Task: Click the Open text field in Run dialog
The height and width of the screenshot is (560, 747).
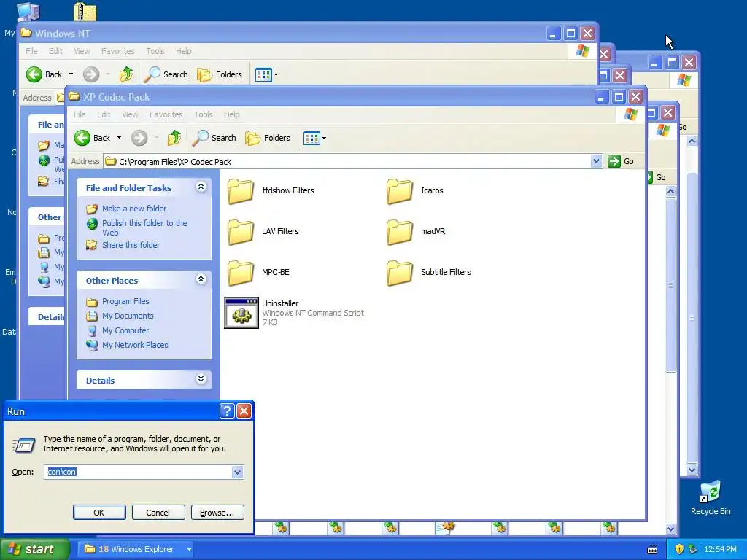Action: [138, 472]
